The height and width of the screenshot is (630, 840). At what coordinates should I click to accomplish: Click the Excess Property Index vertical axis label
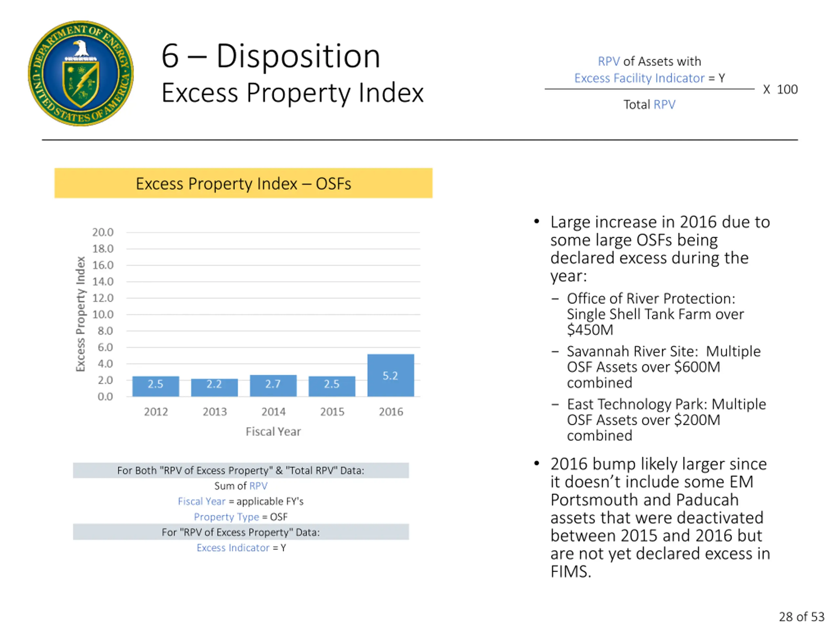coord(80,314)
